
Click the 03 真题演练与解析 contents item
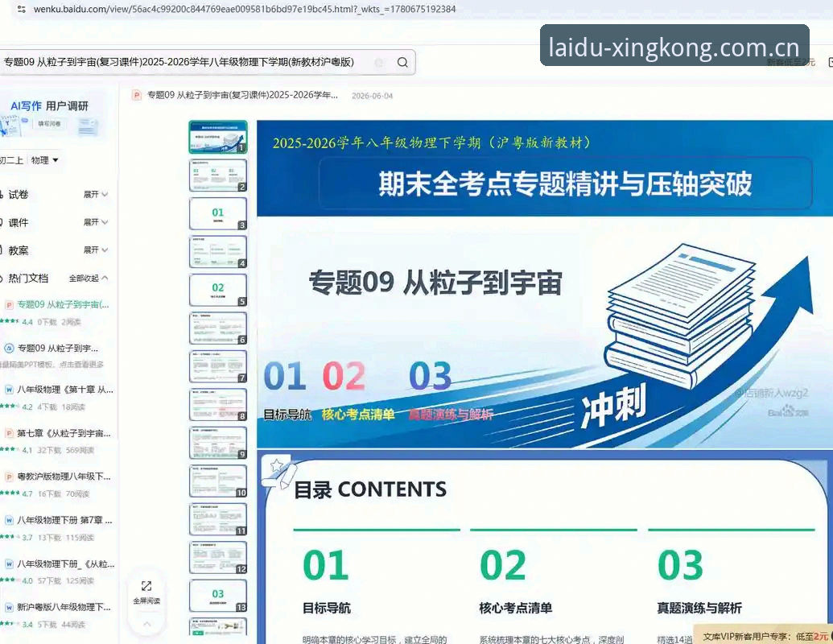click(699, 580)
